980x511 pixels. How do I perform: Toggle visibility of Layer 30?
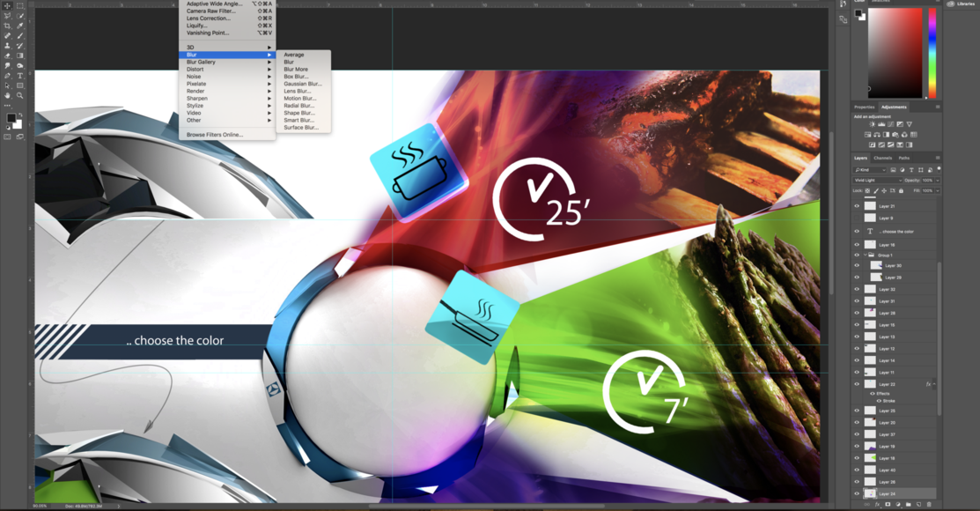(x=857, y=265)
